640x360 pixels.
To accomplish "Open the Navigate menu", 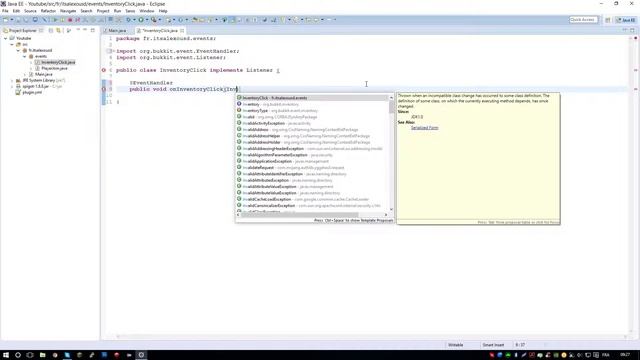I will [68, 11].
